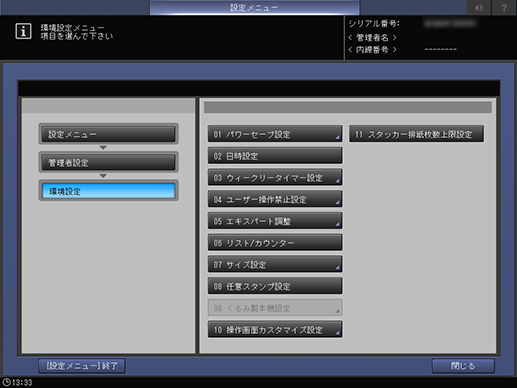This screenshot has height=388, width=517.
Task: Open help with the question mark icon
Action: click(504, 8)
